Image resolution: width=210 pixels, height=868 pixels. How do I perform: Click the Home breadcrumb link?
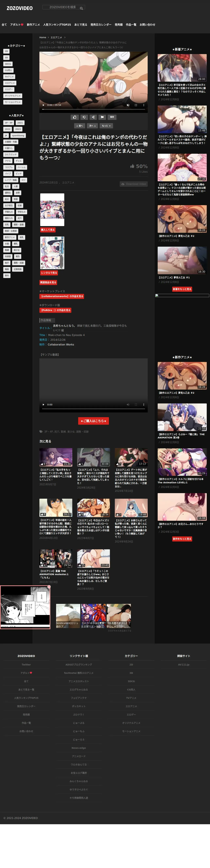point(43,37)
